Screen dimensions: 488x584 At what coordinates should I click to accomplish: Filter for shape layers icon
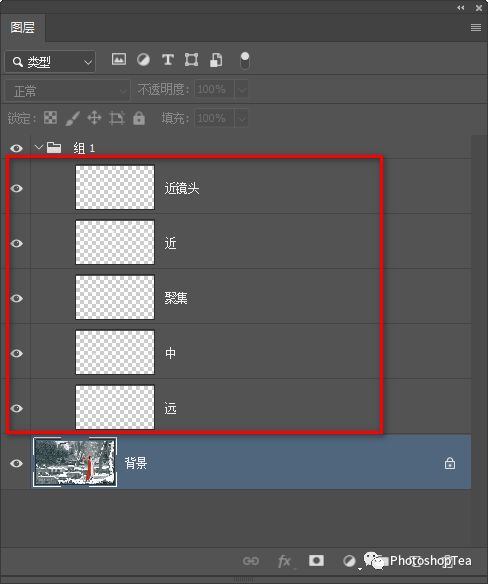point(191,60)
